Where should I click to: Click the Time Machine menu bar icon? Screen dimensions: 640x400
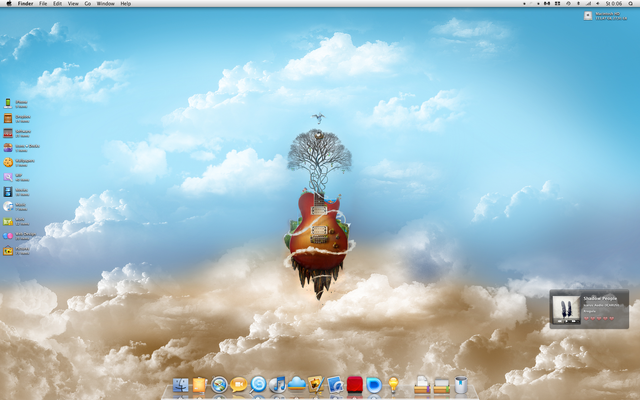[x=568, y=3]
